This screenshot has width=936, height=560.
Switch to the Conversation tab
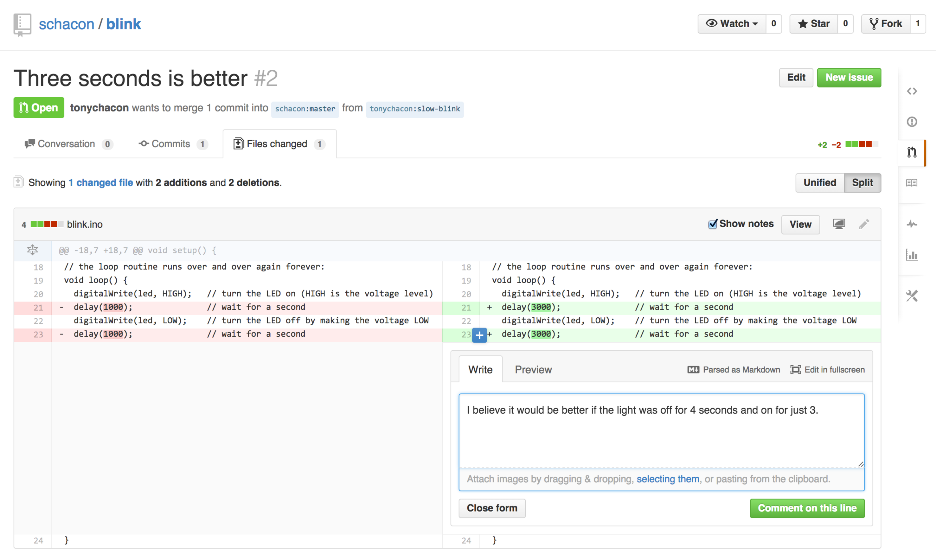click(67, 144)
